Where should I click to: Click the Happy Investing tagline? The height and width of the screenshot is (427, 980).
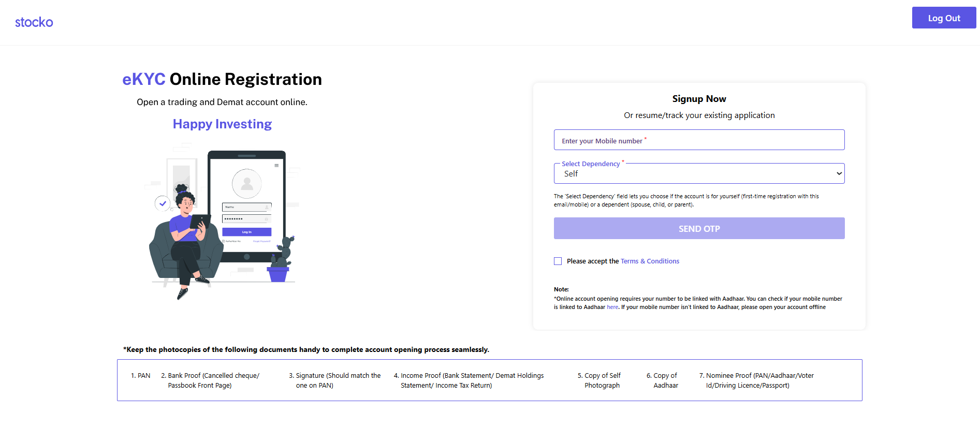point(222,124)
